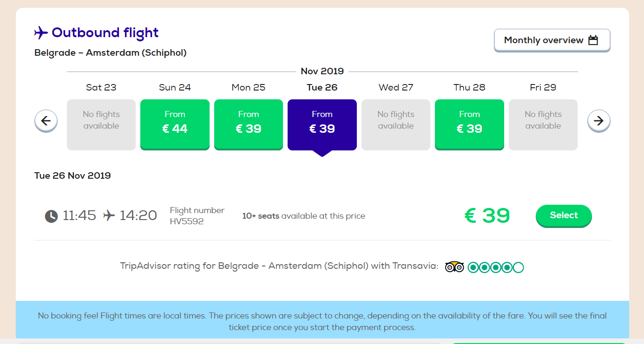Open the Monthly overview
The image size is (644, 344).
(x=552, y=40)
